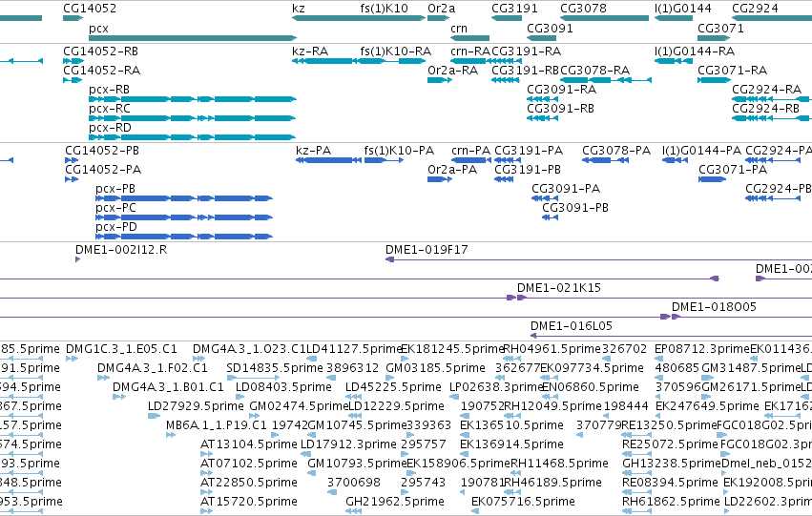812x516 pixels.
Task: Select the CG3071-PA protein
Action: click(x=712, y=179)
